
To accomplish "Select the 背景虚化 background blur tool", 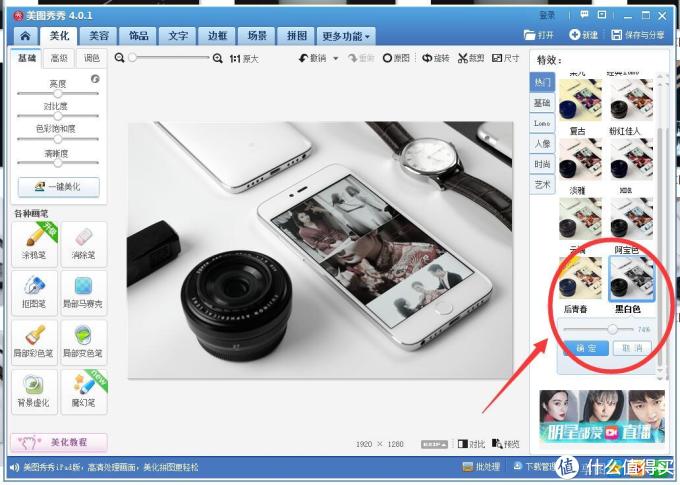I will point(34,392).
